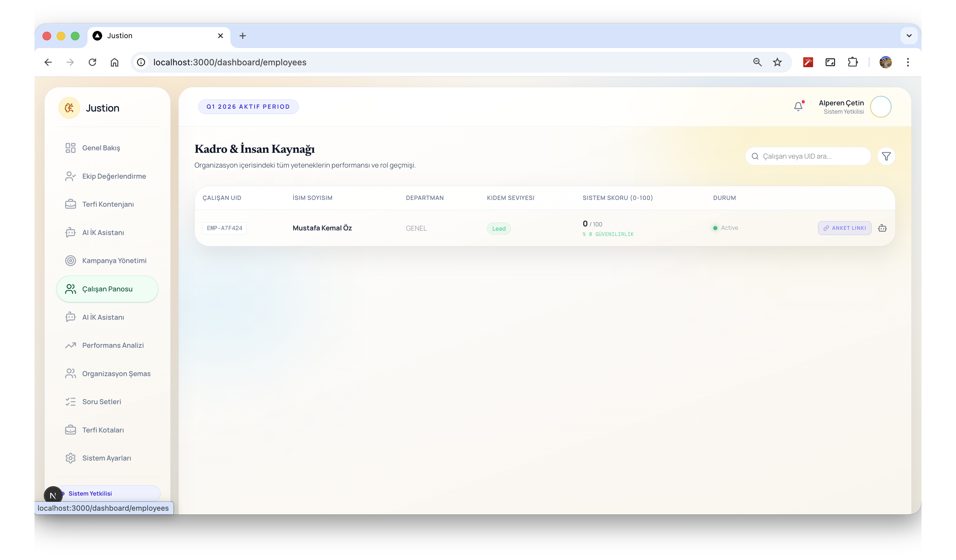
Task: Click the 0 / 100 system score
Action: 593,224
